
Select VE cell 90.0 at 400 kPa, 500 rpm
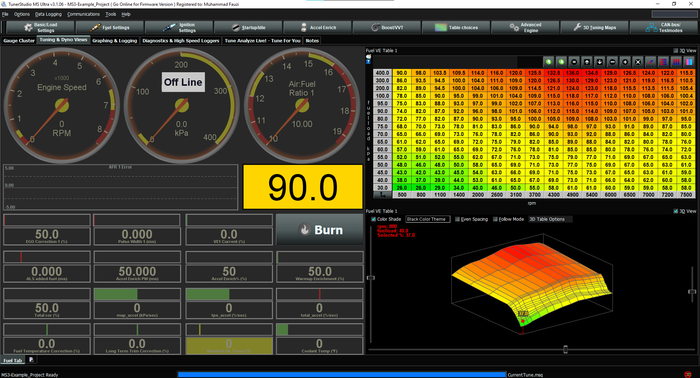[x=402, y=73]
